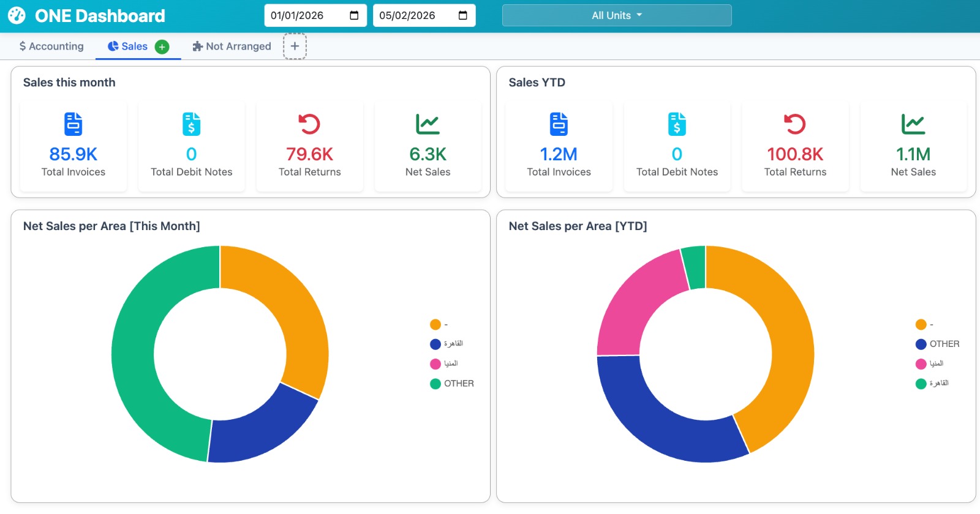Click Net Sales chart icon in Sales YTD
Viewport: 980px width, 514px height.
pyautogui.click(x=913, y=124)
